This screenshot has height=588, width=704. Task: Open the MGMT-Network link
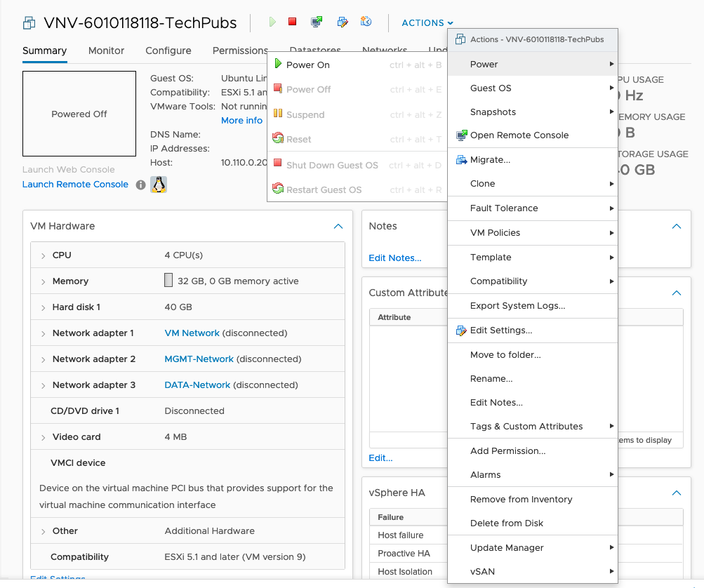[x=199, y=359]
